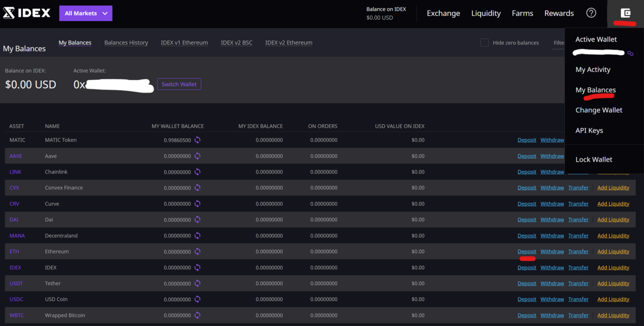
Task: Click Transfer for USD Coin
Action: click(578, 299)
